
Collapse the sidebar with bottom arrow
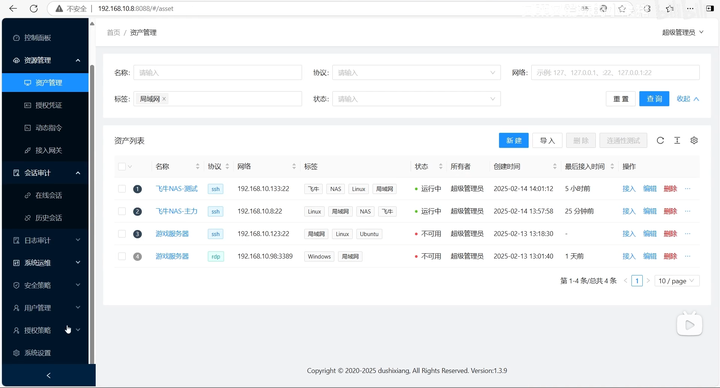[49, 376]
